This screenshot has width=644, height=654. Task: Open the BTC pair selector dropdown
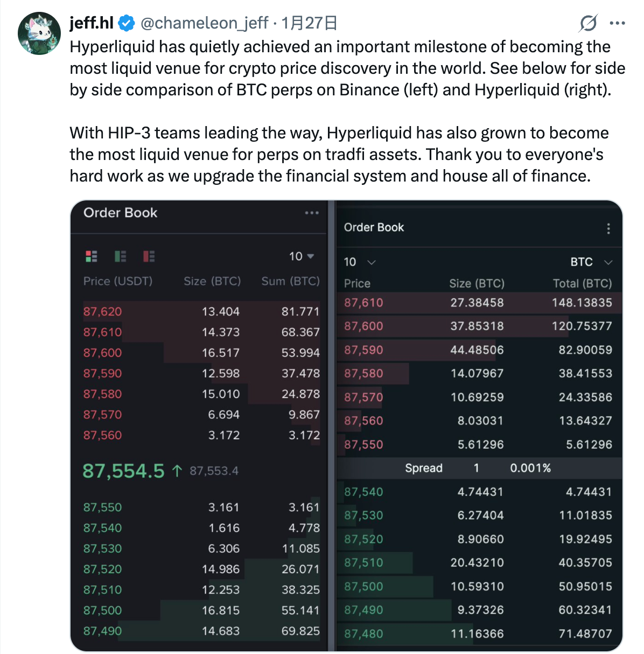tap(590, 262)
